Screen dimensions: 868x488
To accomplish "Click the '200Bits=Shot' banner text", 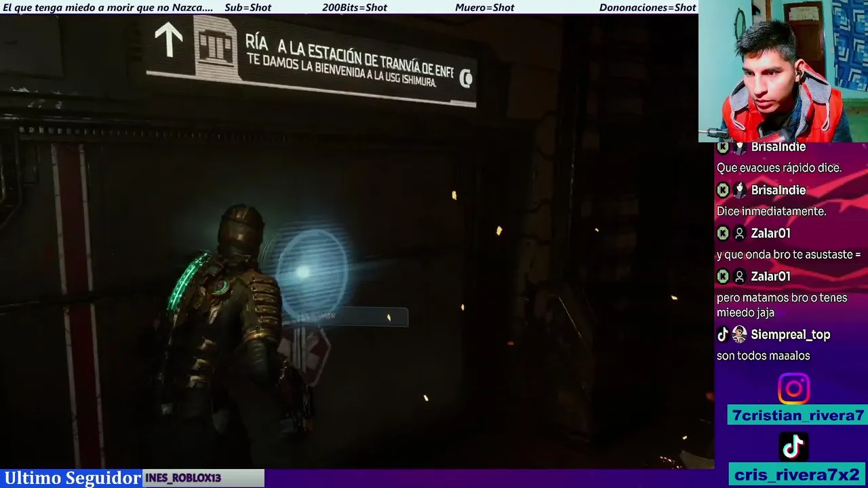I will (x=355, y=7).
